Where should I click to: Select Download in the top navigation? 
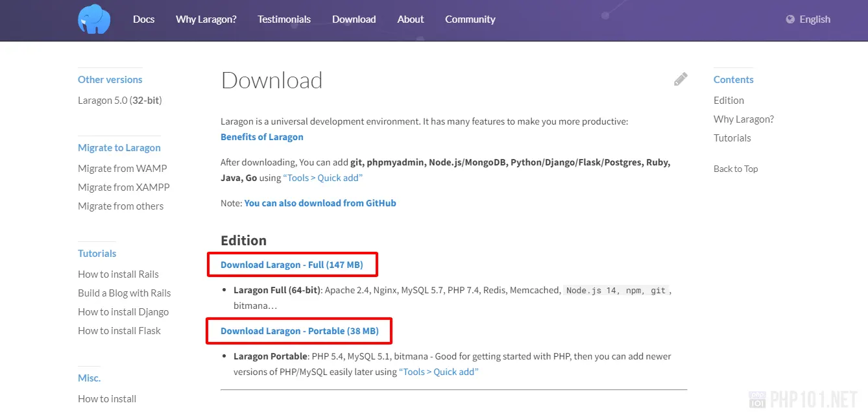(354, 19)
